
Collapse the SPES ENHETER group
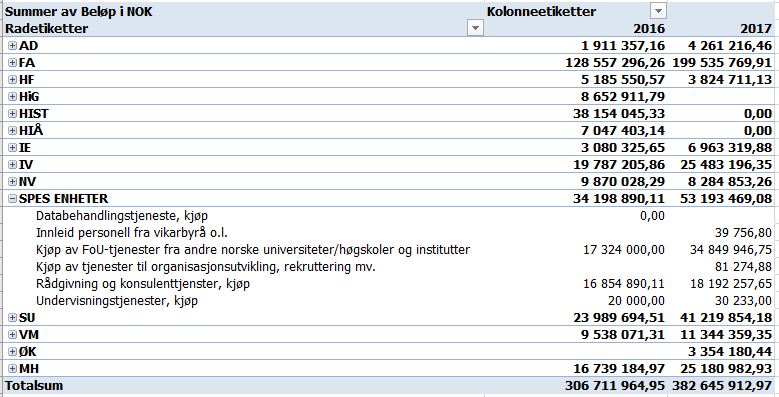click(13, 199)
